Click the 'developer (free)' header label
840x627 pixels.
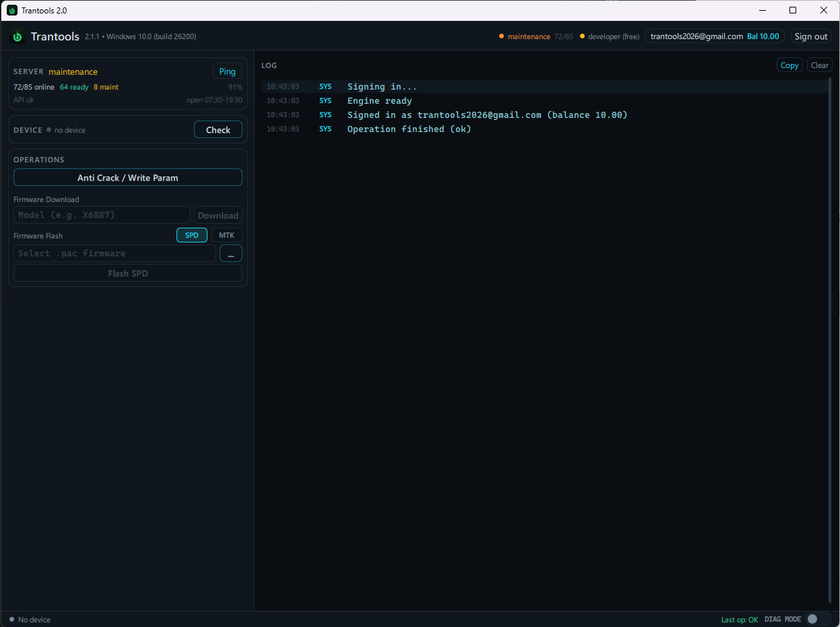point(614,36)
